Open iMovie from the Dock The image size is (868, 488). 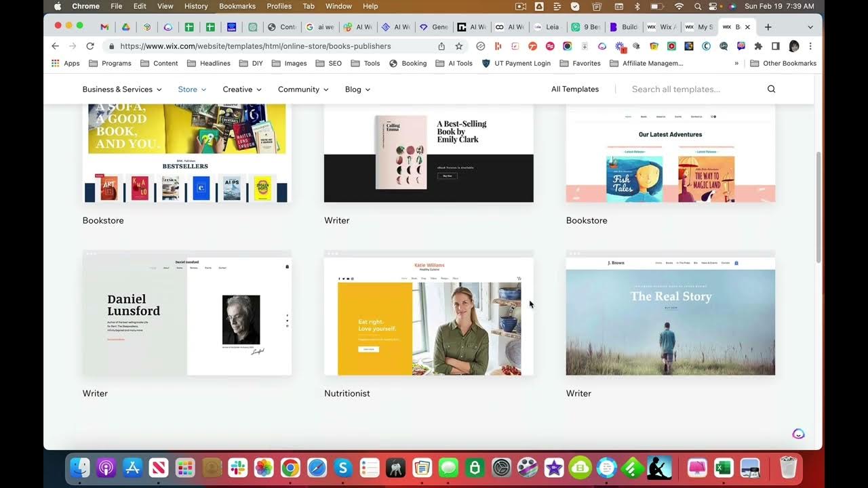[x=554, y=468]
